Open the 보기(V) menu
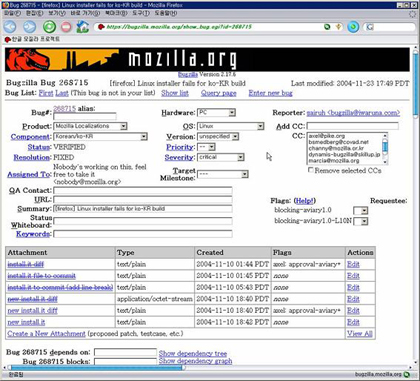The height and width of the screenshot is (381, 420). pyautogui.click(x=57, y=13)
